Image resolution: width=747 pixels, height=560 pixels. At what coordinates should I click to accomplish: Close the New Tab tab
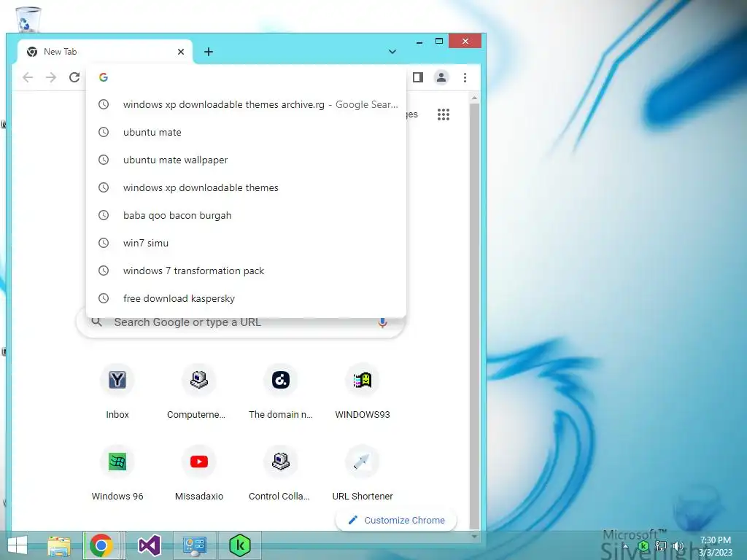click(x=181, y=52)
